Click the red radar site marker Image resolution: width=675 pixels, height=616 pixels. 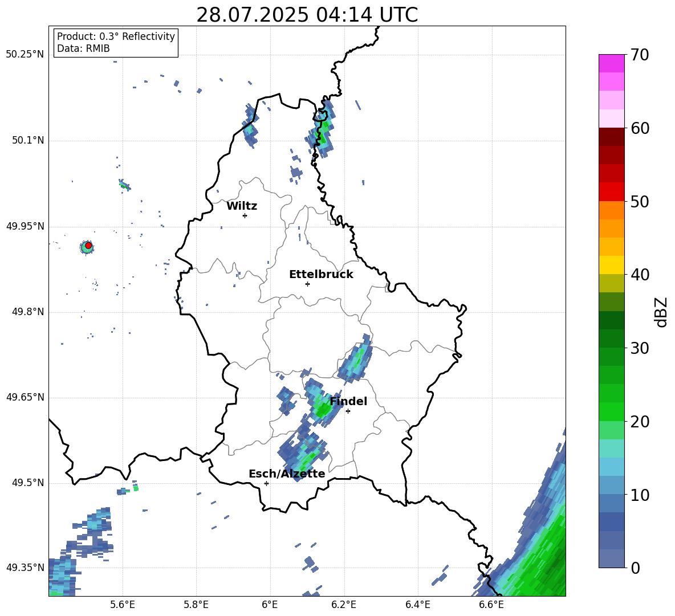point(88,246)
